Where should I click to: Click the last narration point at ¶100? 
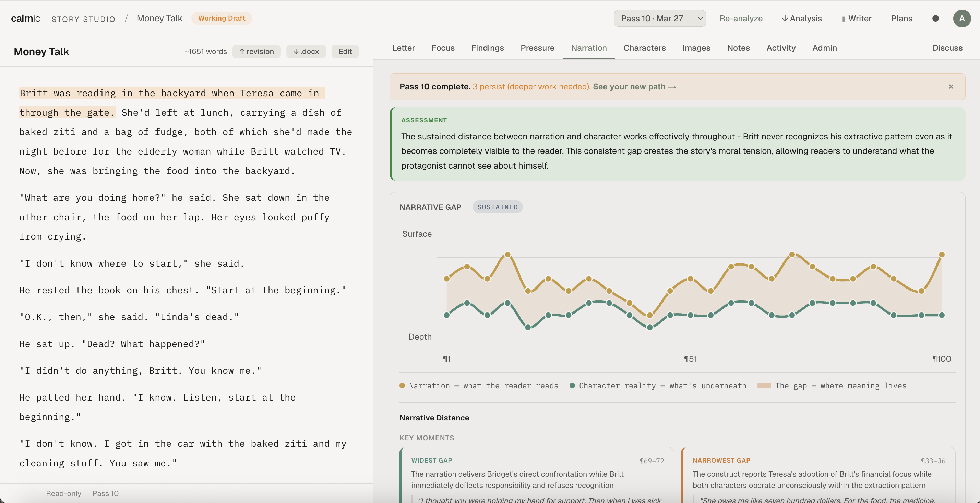[942, 254]
